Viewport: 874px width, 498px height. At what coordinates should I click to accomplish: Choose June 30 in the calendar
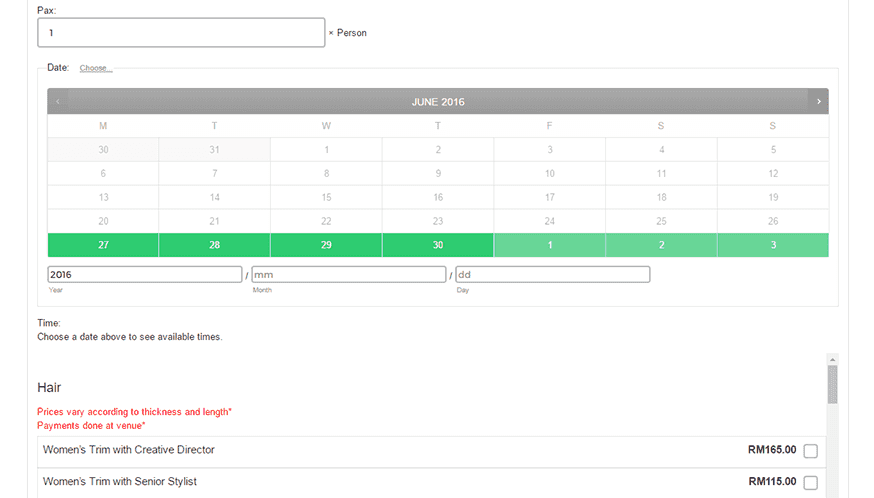click(438, 245)
